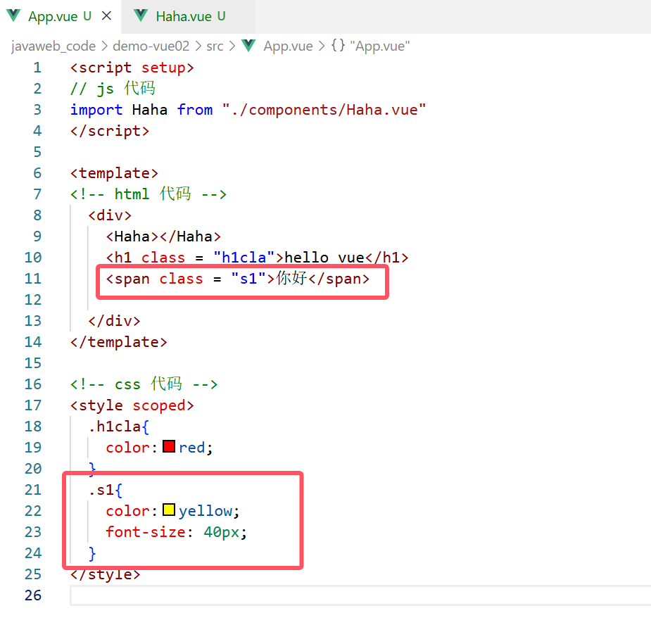Click the Vue icon on Haha.vue tab

[141, 15]
